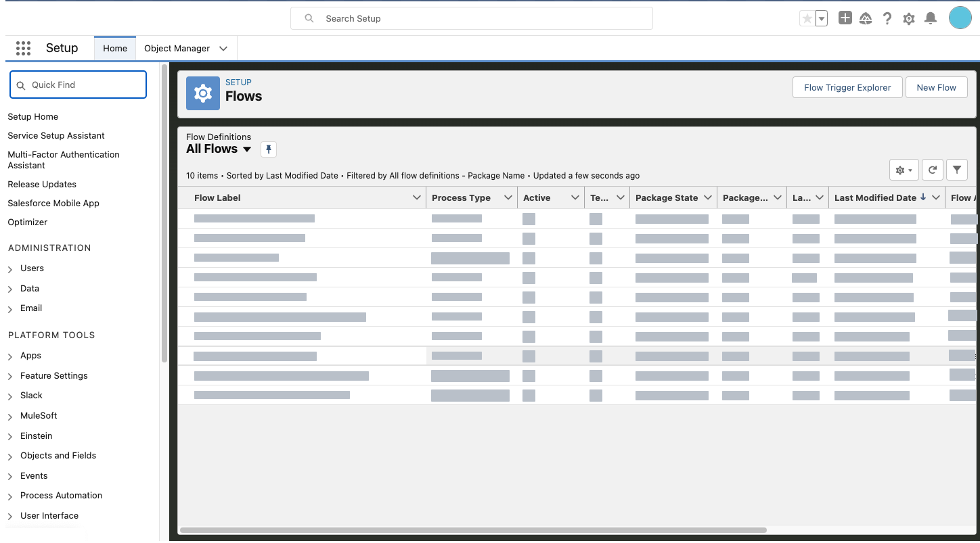Expand the Users tree node

pos(10,269)
